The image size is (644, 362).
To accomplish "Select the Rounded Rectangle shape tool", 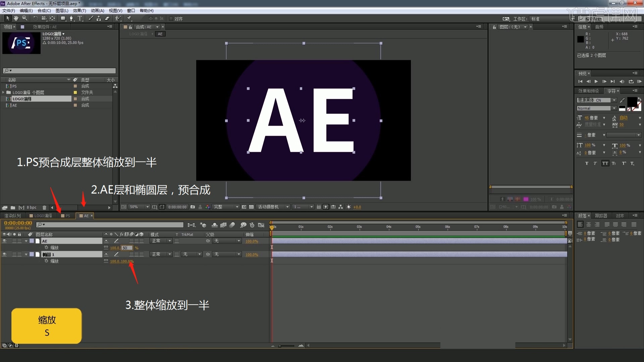I will [63, 18].
